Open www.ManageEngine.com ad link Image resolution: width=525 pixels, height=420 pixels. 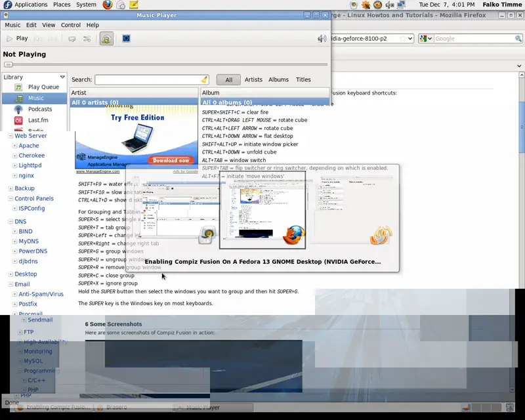click(97, 171)
